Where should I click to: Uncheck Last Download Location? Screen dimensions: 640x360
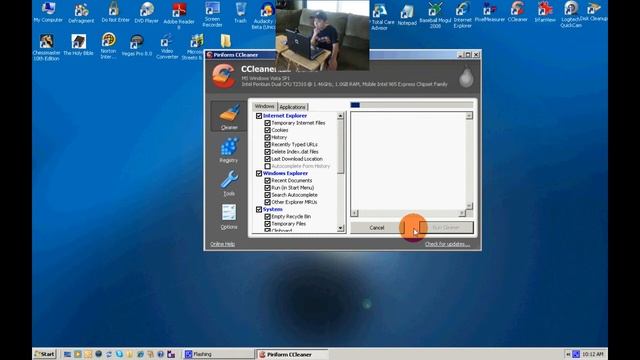(x=267, y=159)
